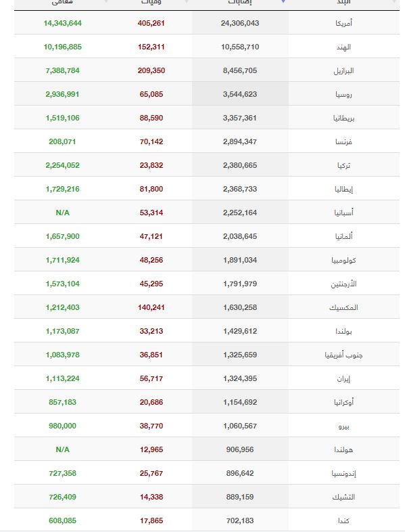Click the إيران cases value 1,324,395

click(240, 378)
